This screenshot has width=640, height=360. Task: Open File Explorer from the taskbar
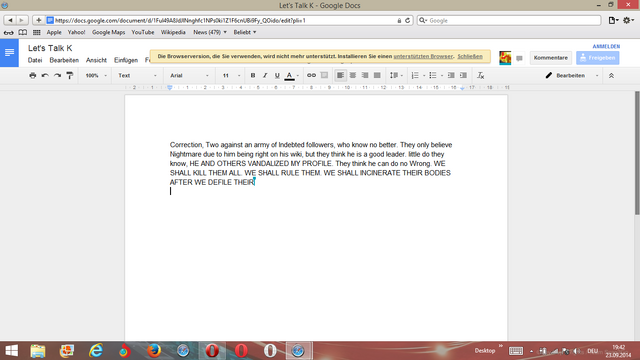tap(38, 351)
